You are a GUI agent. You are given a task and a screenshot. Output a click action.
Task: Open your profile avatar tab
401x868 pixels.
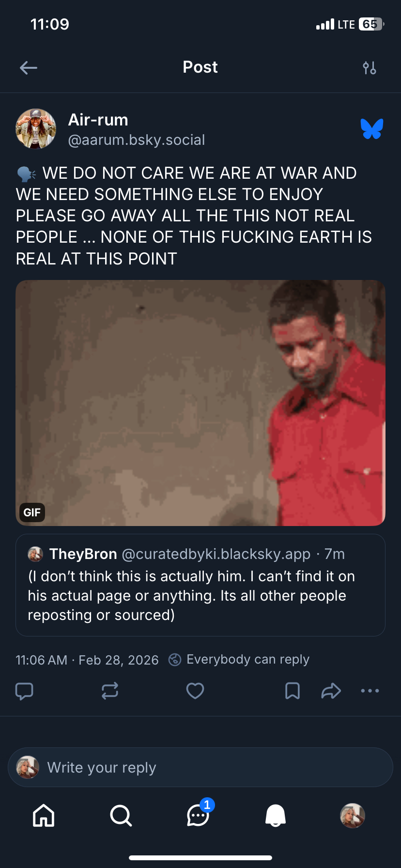(x=353, y=815)
